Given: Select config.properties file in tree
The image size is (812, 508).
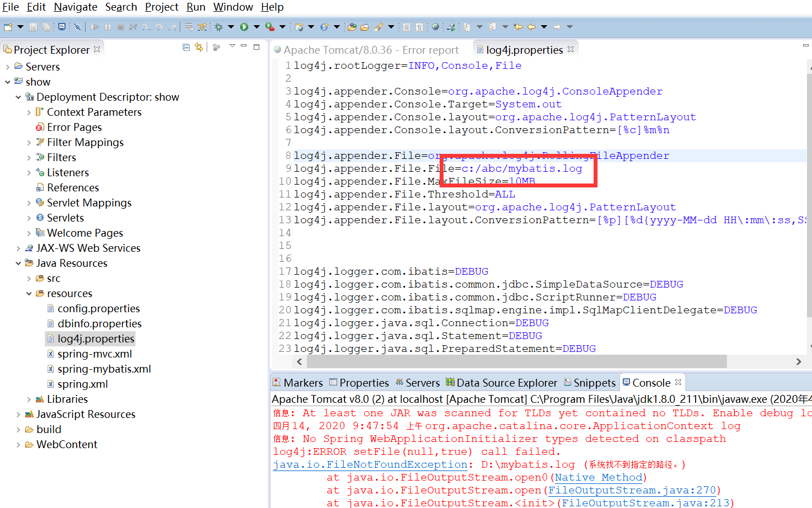Looking at the screenshot, I should pos(99,308).
